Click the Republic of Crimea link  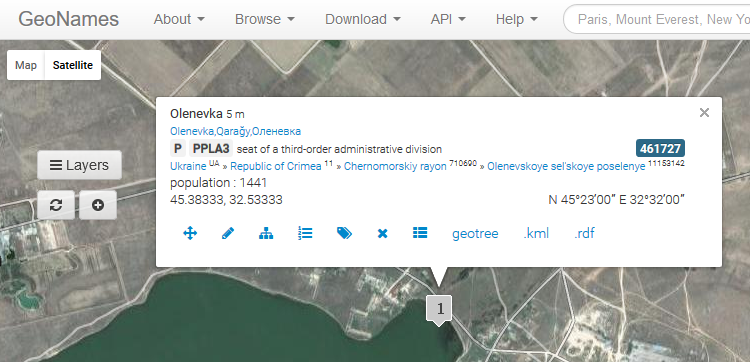pos(276,166)
